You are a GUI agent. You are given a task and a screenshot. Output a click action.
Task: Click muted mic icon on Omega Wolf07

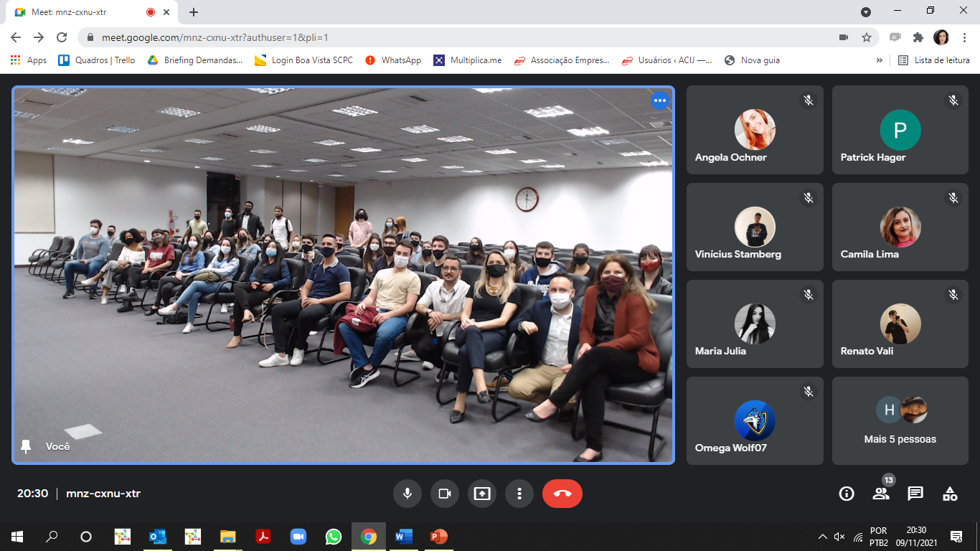[x=809, y=391]
